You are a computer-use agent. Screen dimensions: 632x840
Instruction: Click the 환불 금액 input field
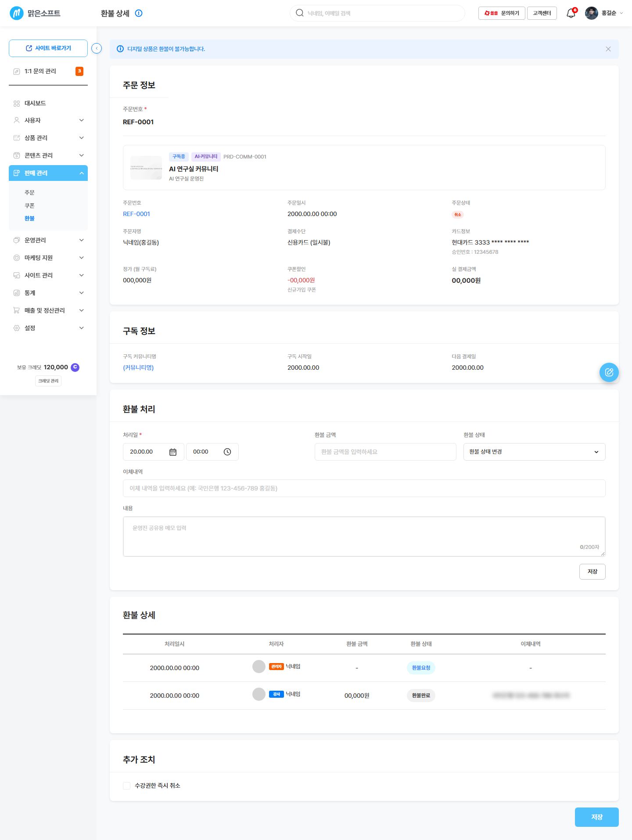coord(385,452)
